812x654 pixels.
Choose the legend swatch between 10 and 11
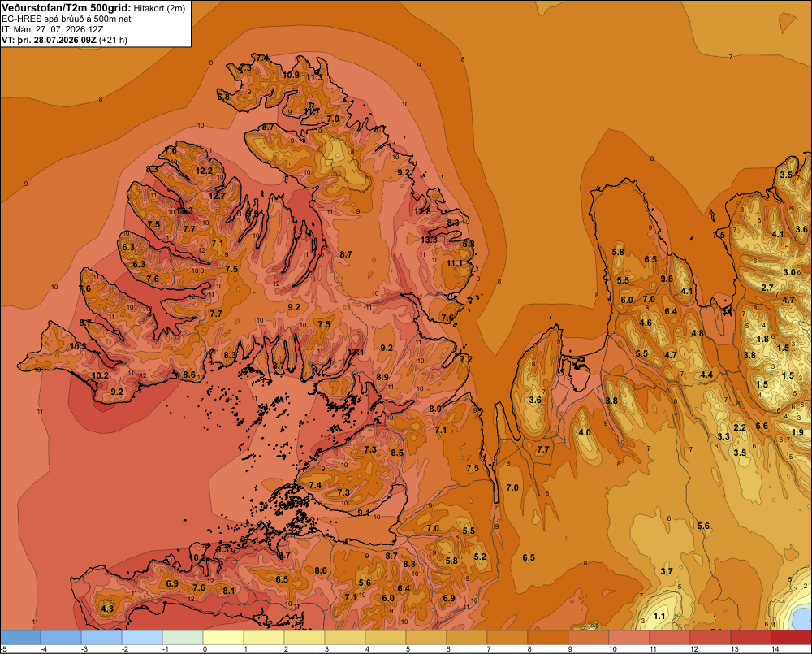pos(629,637)
